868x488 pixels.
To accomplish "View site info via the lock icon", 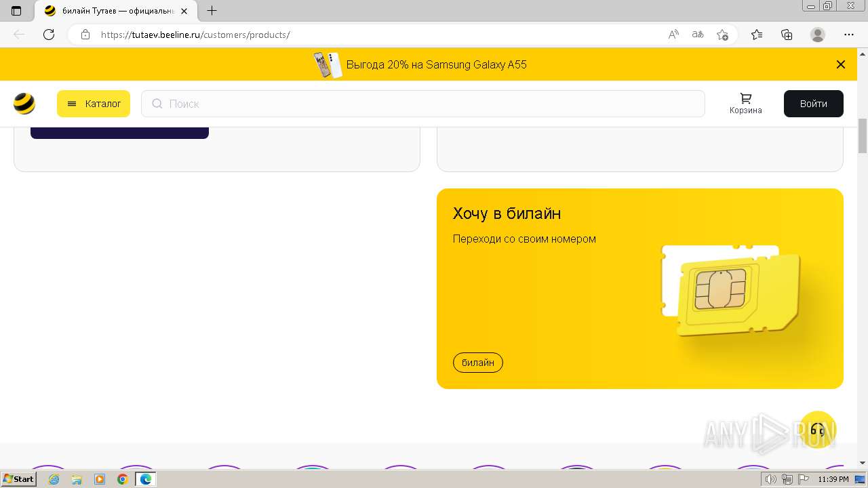I will click(85, 35).
